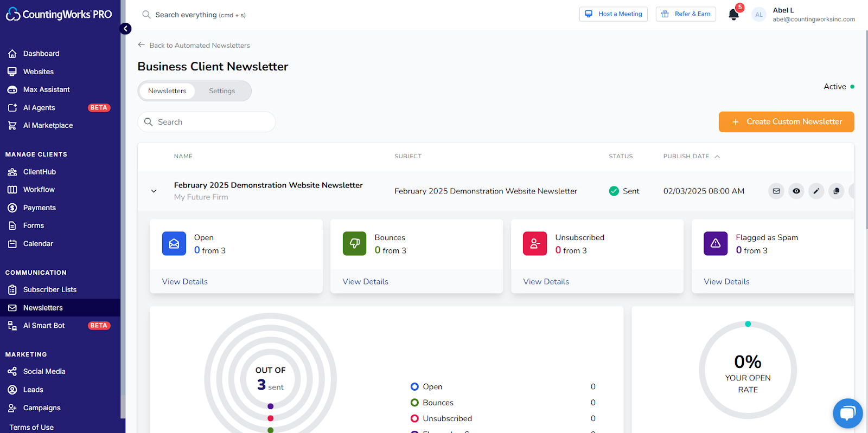The height and width of the screenshot is (433, 868).
Task: Click the Active status indicator
Action: (839, 87)
